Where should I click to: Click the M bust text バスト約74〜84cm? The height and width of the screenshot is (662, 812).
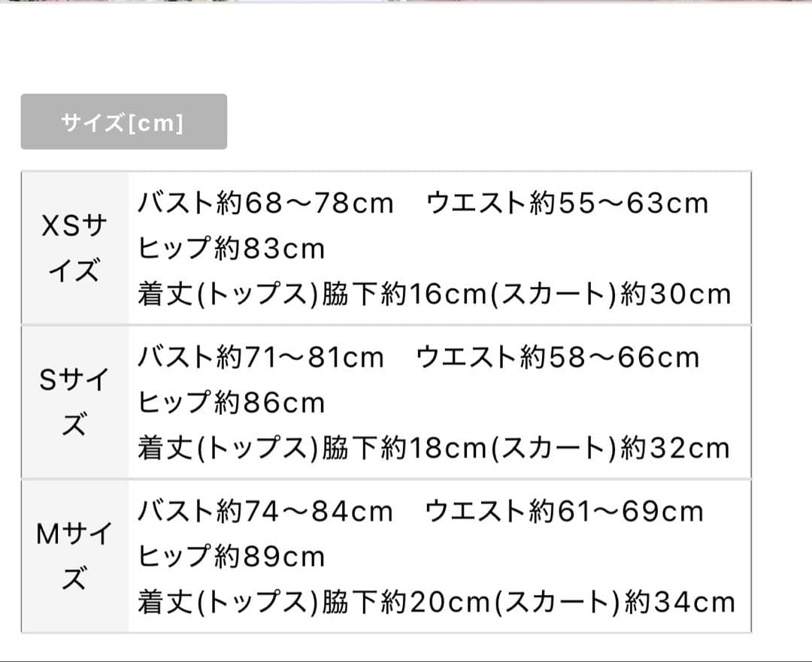tap(265, 511)
